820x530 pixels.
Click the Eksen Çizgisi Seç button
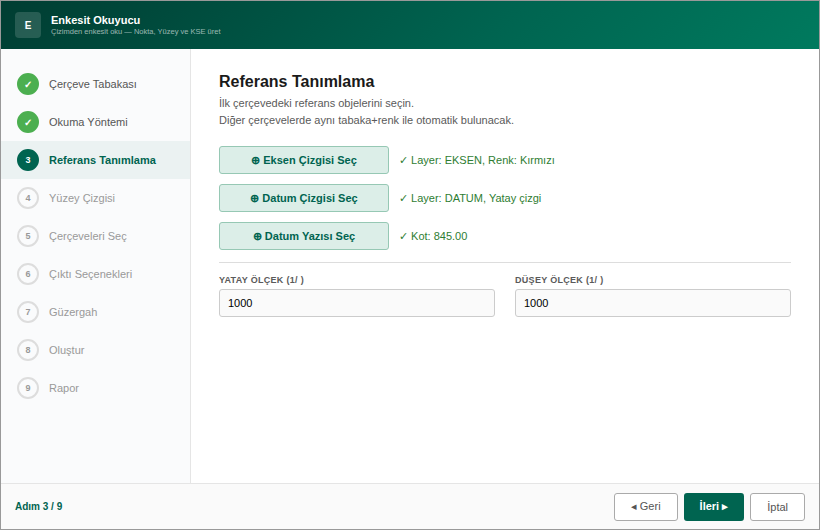pyautogui.click(x=304, y=160)
